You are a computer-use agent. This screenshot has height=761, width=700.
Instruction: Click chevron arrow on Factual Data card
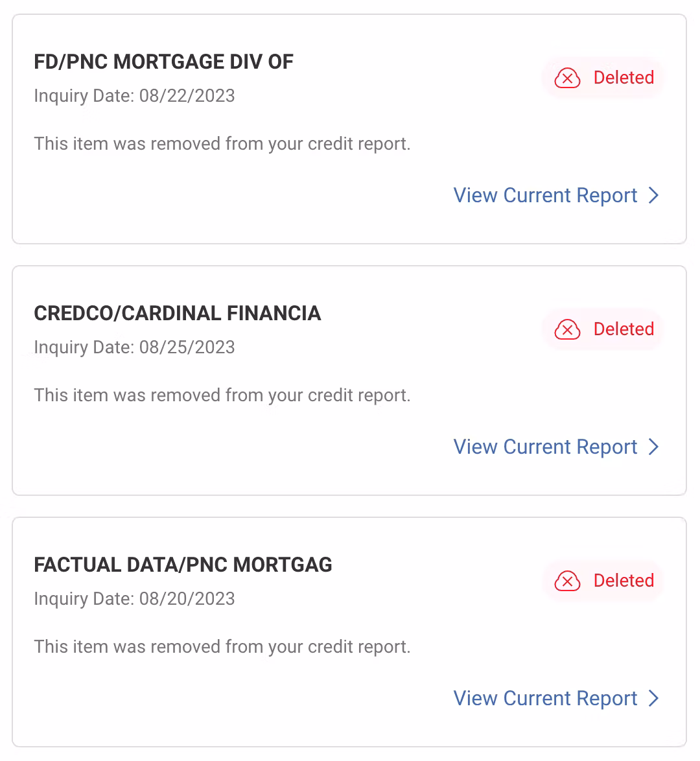coord(653,698)
